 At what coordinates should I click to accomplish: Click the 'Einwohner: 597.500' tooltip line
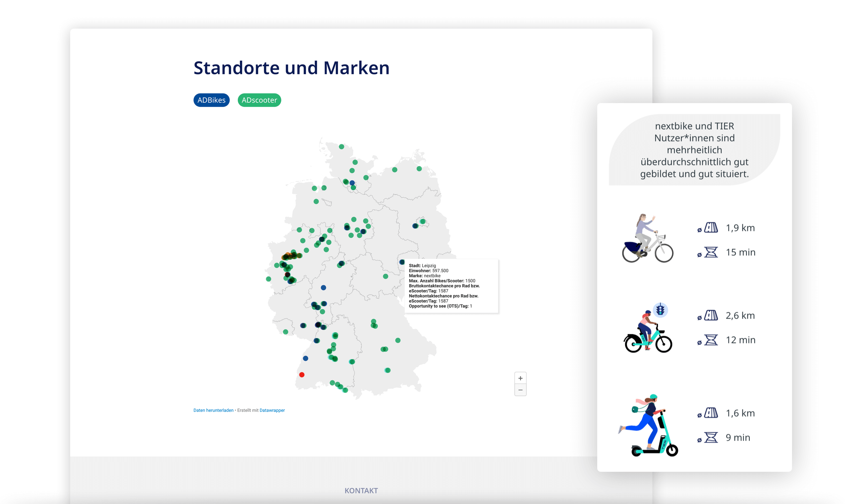point(429,271)
